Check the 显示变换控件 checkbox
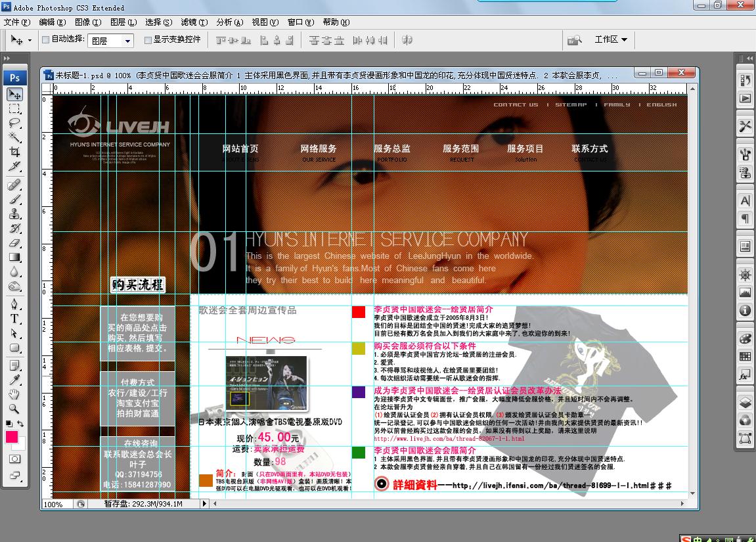Viewport: 756px width, 542px height. pyautogui.click(x=148, y=39)
